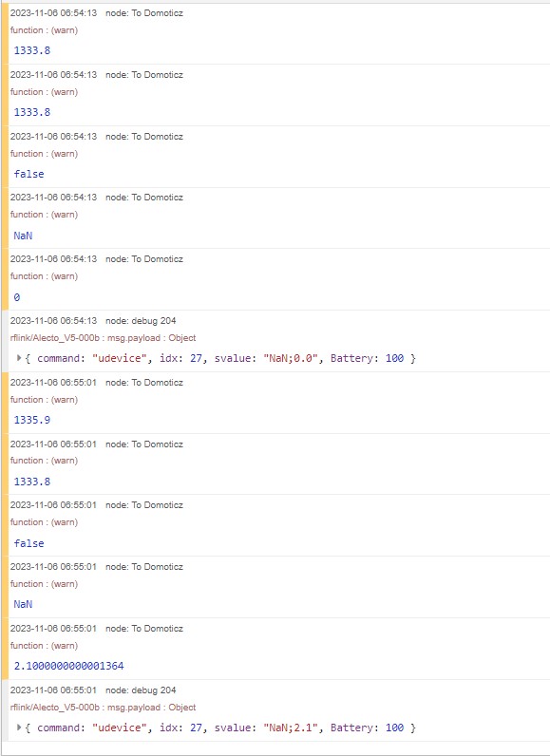Viewport: 550px width, 756px height.
Task: Click command "udevice" in the NaN;0.0 object
Action: pyautogui.click(x=91, y=358)
